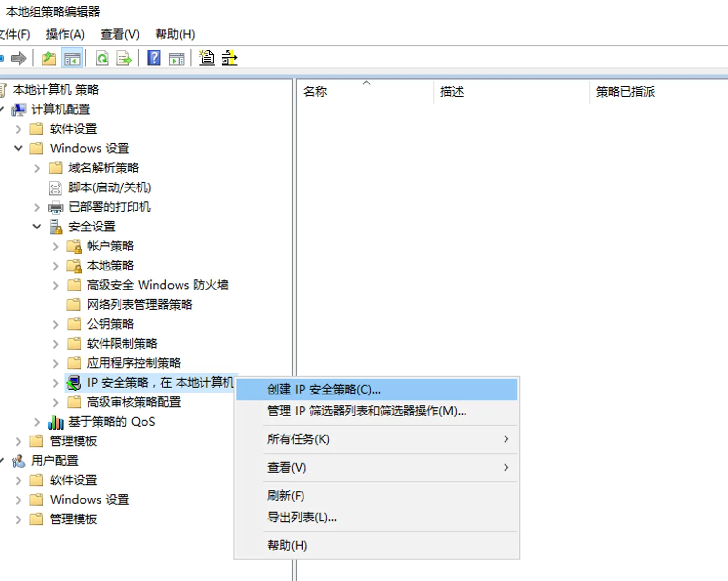Expand the 高级安全 Windows 防火墙 node
The height and width of the screenshot is (581, 728).
click(56, 286)
